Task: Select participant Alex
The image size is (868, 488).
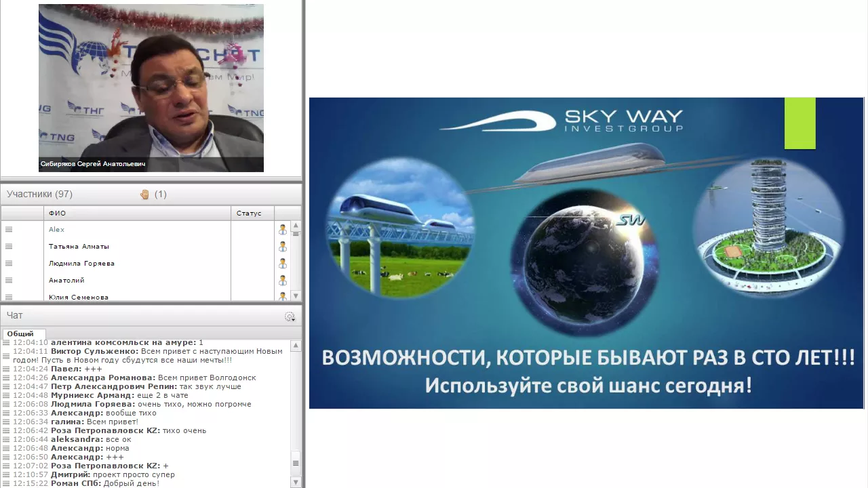Action: point(56,230)
